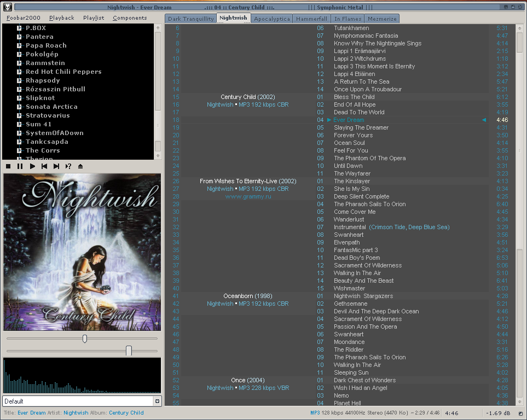Screen dimensions: 527x420
Task: Click the Century Child album cover
Action: point(82,252)
